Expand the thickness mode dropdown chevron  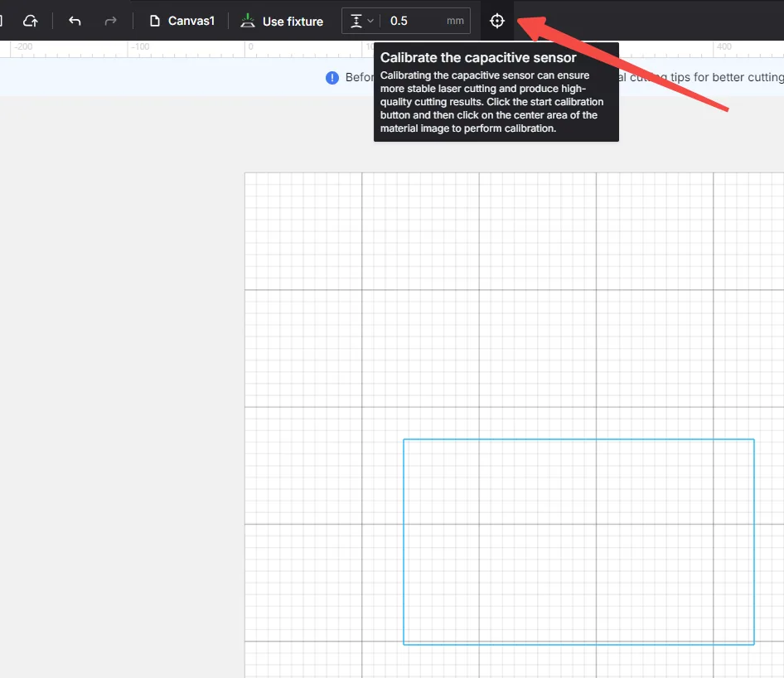point(370,21)
